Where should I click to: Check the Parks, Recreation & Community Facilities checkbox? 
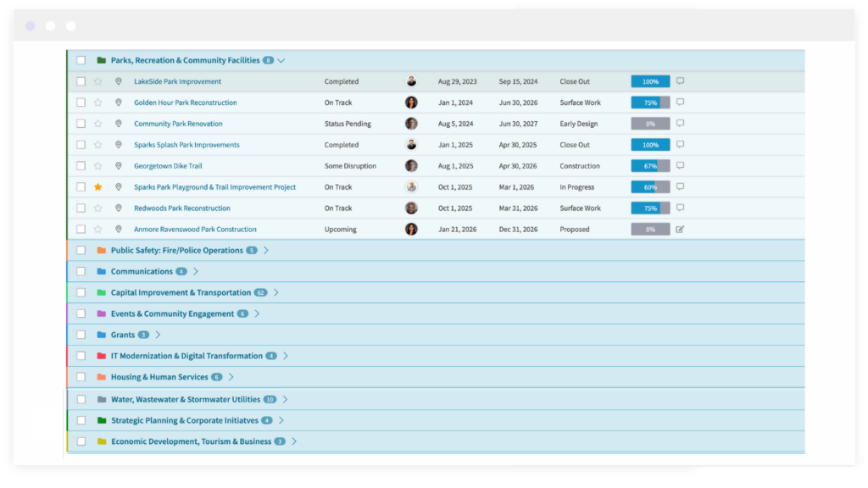click(81, 61)
